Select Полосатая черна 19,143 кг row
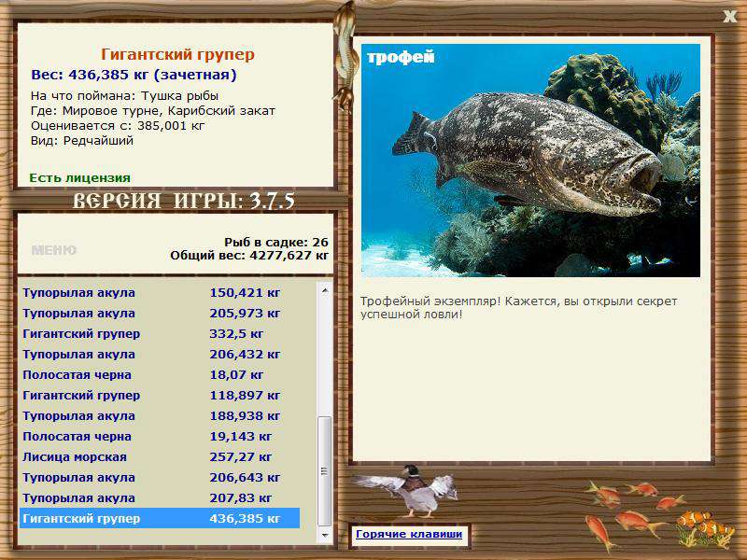747x560 pixels. pyautogui.click(x=160, y=436)
